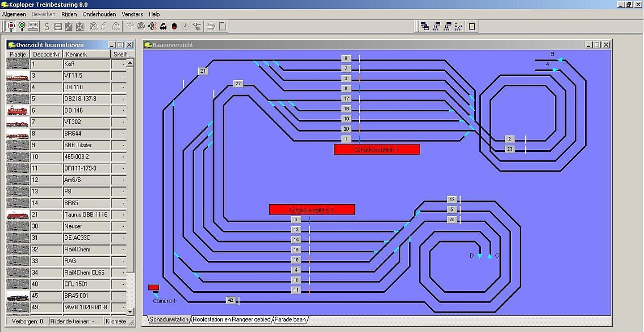Click the Snelh... column header
Image resolution: width=644 pixels, height=332 pixels.
click(x=122, y=54)
